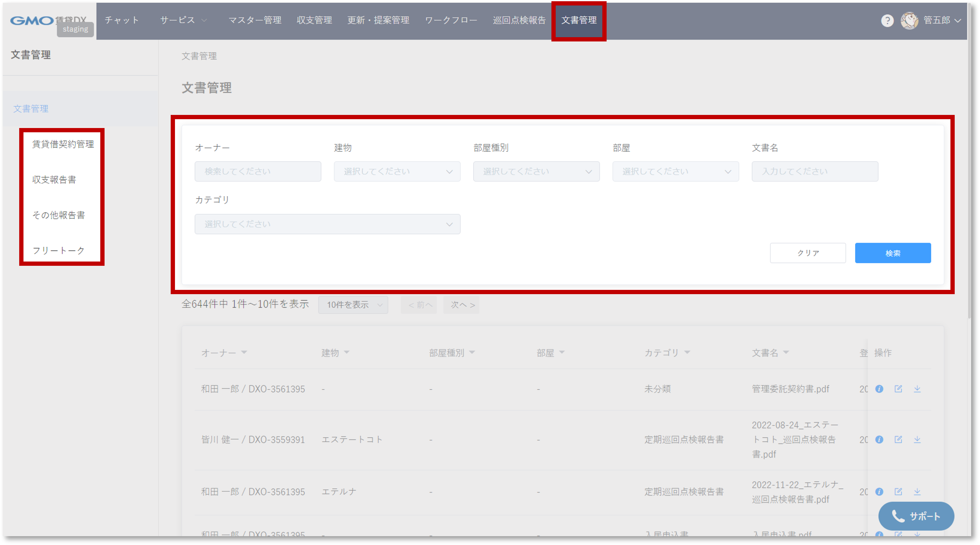980x545 pixels.
Task: Sort table by カテゴリ column
Action: click(687, 352)
